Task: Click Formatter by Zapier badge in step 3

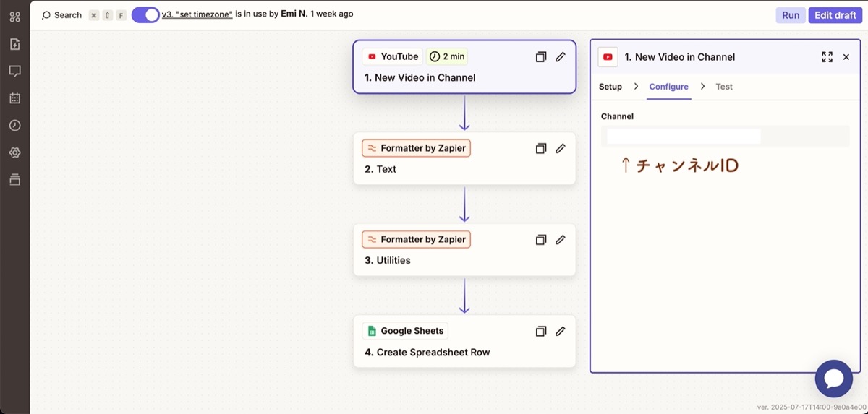Action: pos(417,239)
